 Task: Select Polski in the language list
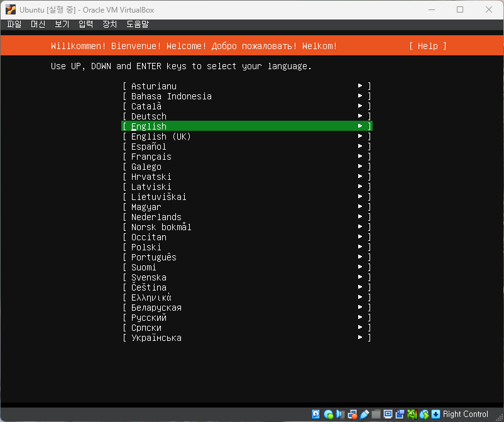[247, 247]
